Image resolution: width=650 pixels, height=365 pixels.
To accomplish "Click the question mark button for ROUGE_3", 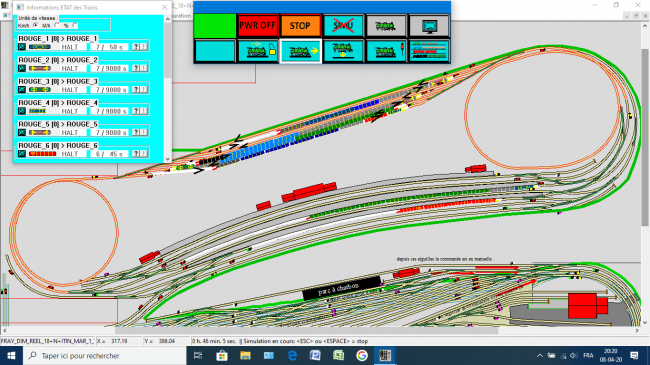I will [136, 90].
